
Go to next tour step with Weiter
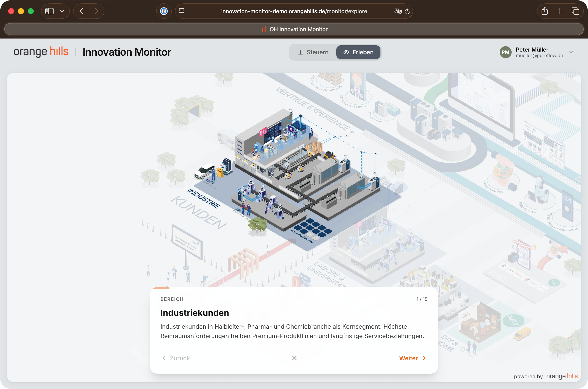pos(412,358)
